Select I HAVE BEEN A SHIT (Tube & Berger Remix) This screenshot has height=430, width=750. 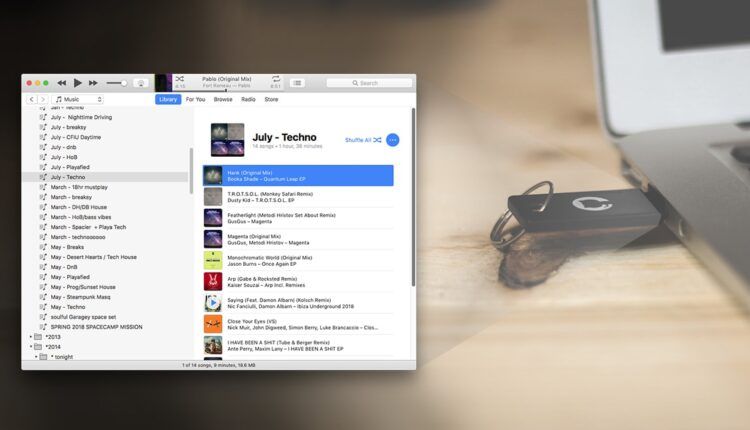[298, 345]
